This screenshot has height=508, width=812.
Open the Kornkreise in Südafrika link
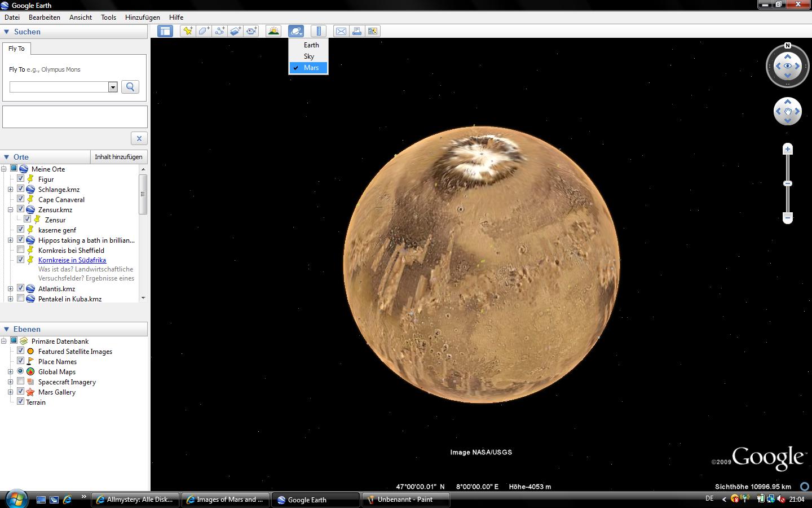tap(72, 260)
